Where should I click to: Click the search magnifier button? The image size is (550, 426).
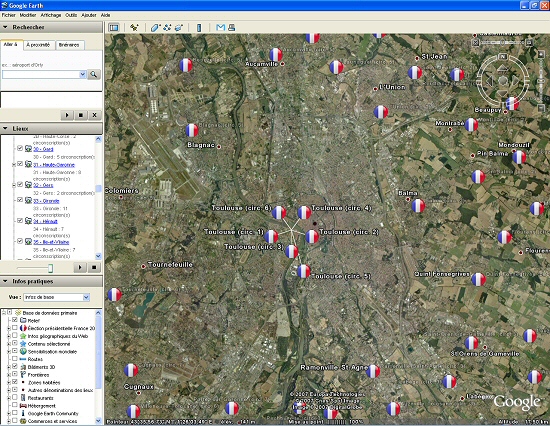(x=94, y=74)
